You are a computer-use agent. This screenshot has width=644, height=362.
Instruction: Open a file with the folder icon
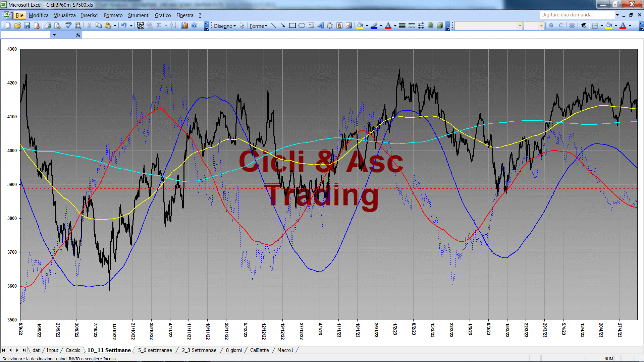click(18, 25)
